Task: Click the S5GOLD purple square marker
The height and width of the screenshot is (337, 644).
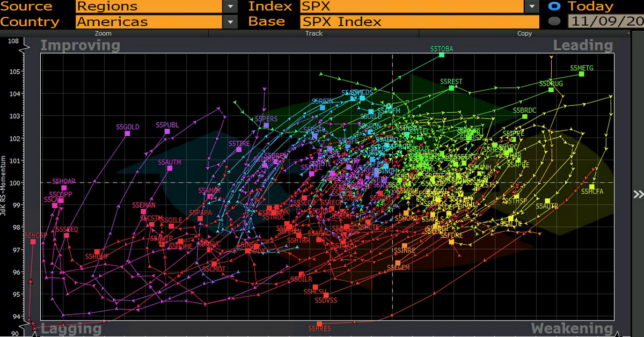Action: 128,133
